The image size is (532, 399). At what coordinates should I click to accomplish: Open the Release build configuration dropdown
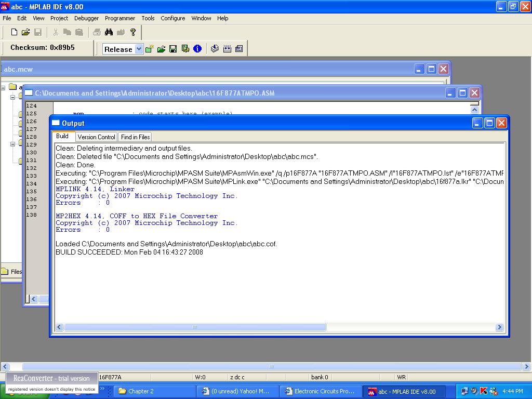139,49
